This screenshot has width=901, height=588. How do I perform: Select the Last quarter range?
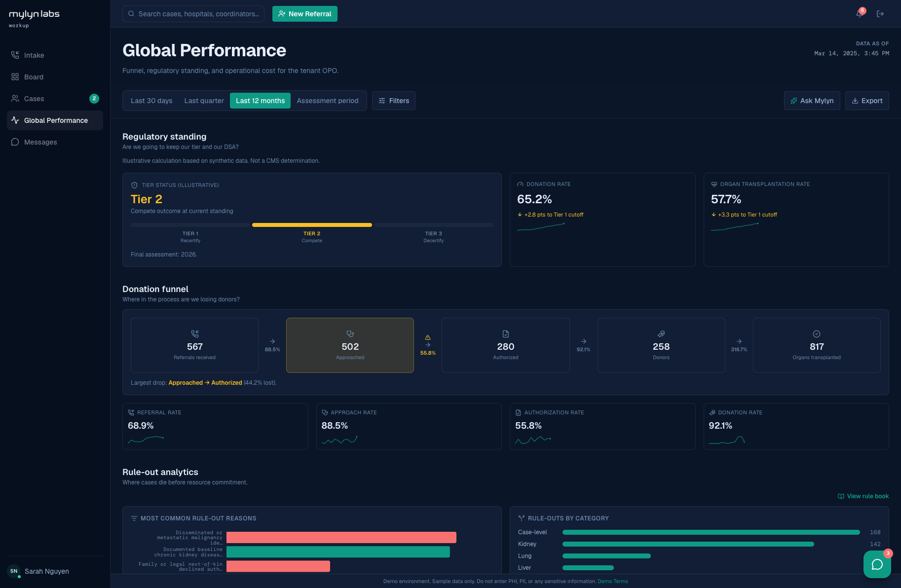204,101
